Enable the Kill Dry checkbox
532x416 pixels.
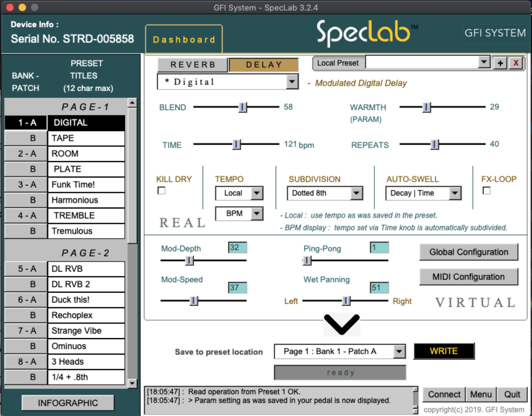coord(162,191)
